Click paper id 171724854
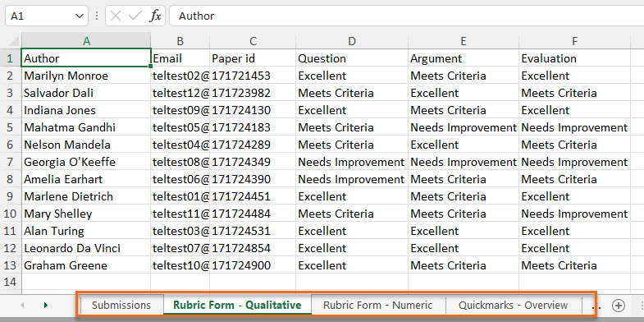This screenshot has height=322, width=644. click(x=253, y=248)
